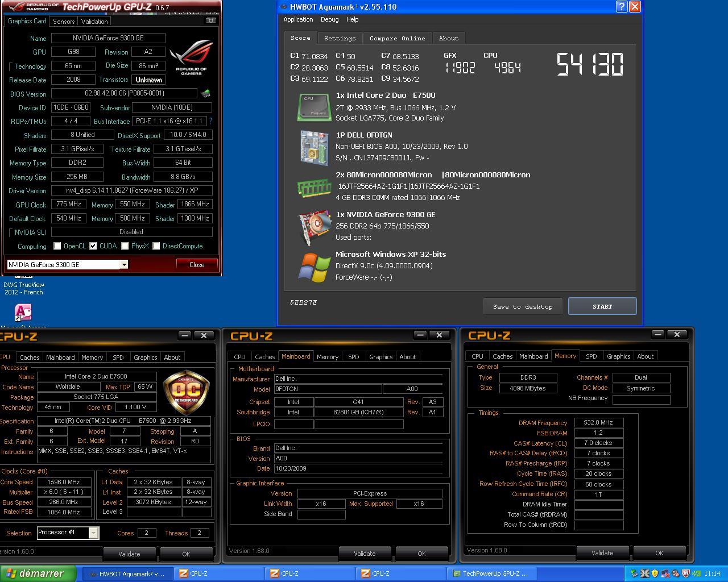Screen dimensions: 728x582
Task: Click the BIOS Version field in GPU-Z
Action: [124, 93]
